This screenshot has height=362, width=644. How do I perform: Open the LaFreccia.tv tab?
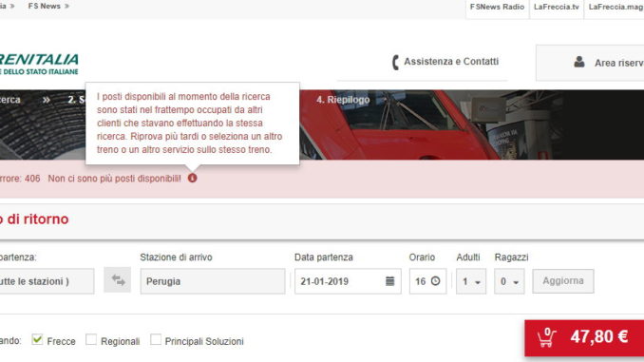(x=556, y=7)
